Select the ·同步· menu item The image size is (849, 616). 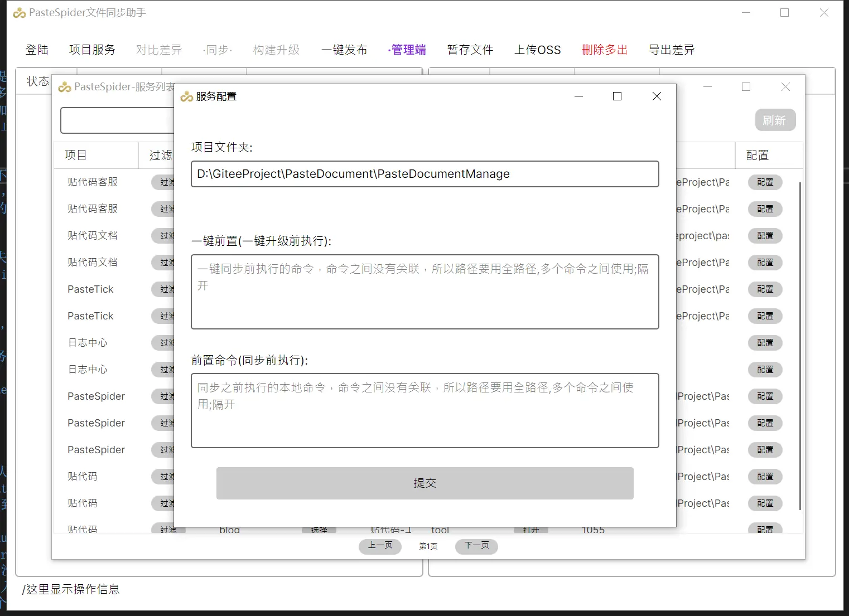click(x=218, y=50)
